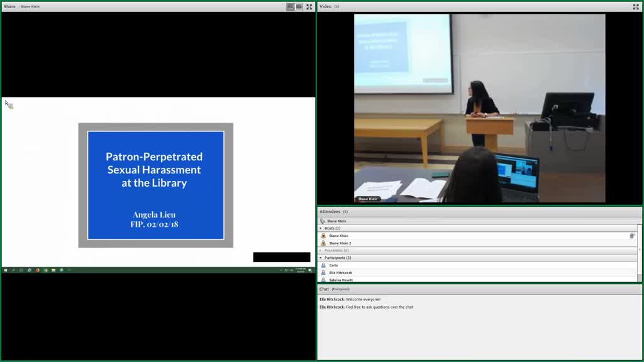The image size is (644, 362).
Task: Select participant Carla in attendee list
Action: point(478,265)
